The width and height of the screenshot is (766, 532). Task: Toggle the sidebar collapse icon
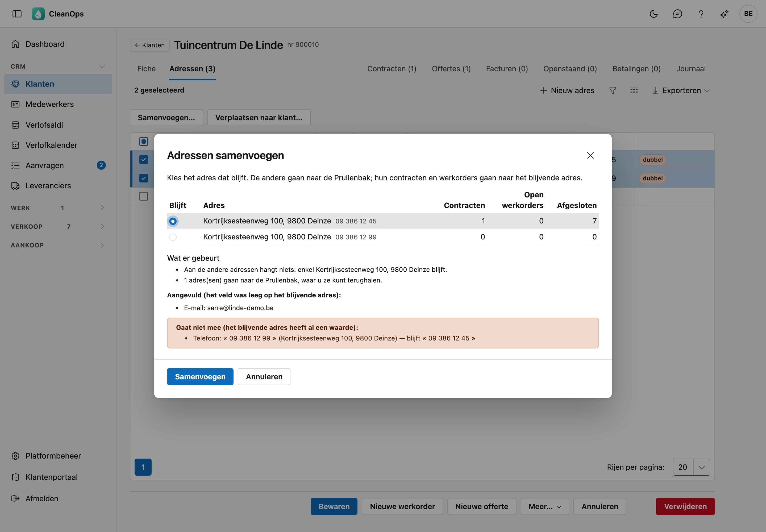click(x=17, y=14)
